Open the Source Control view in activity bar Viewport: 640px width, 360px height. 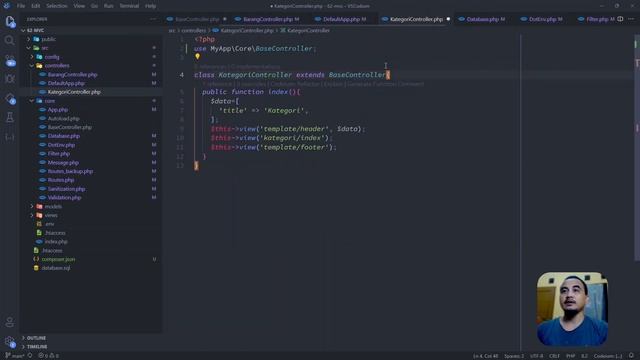(x=10, y=60)
